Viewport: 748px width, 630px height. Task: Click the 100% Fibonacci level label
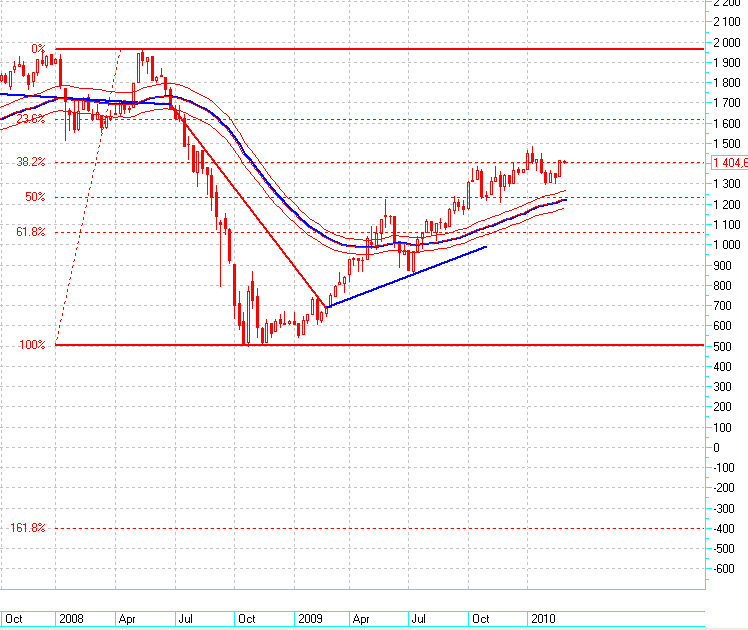click(x=32, y=344)
